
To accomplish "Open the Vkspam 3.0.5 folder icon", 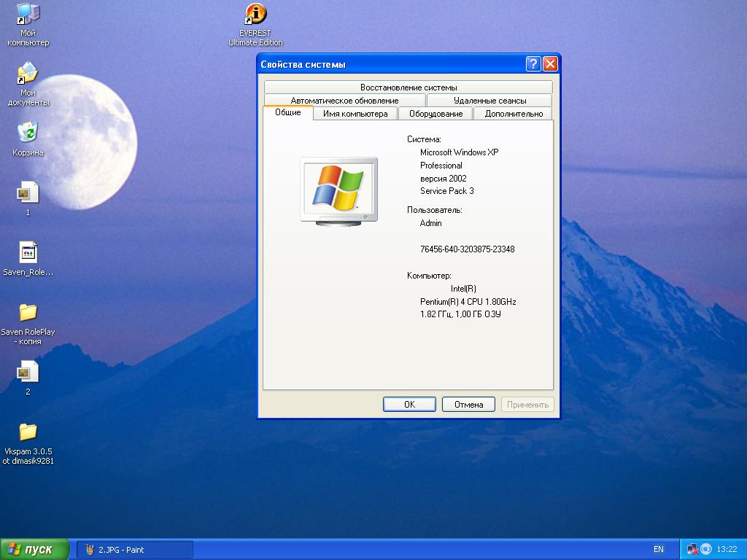I will [28, 432].
